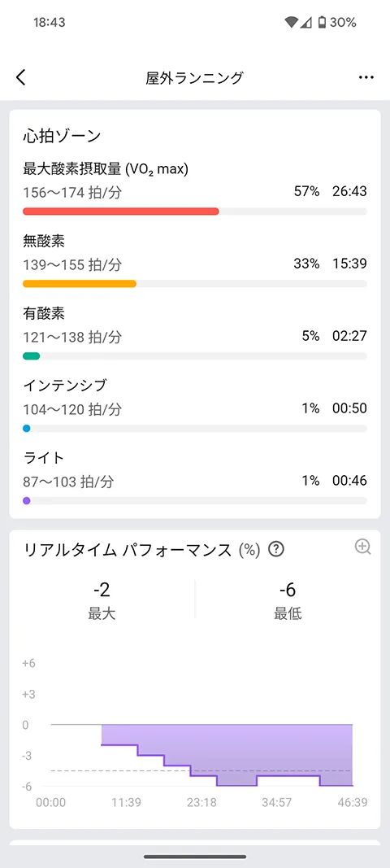Tap the 心拍ゾーン section heading
Viewport: 390px width, 868px height.
(62, 136)
